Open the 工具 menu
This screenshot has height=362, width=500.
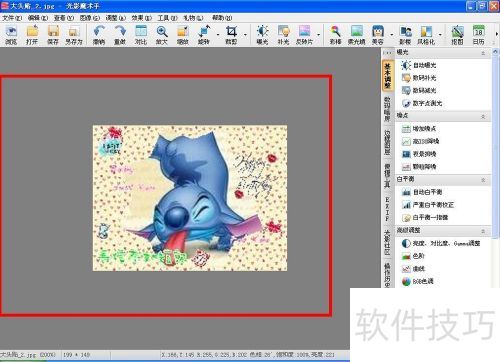[x=167, y=18]
